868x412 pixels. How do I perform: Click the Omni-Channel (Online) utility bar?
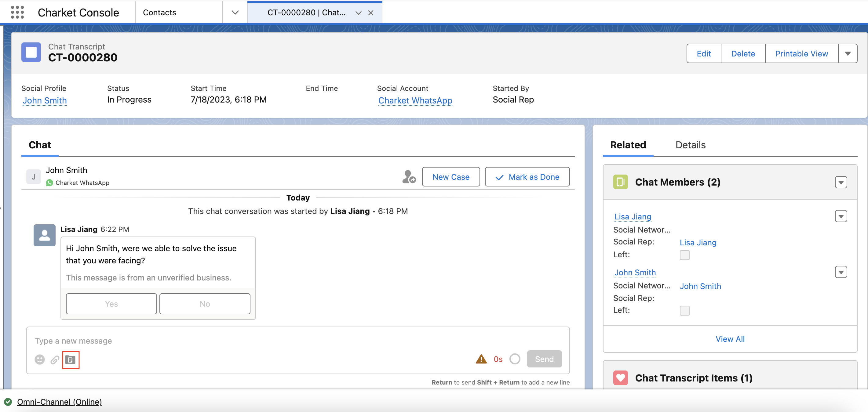coord(59,402)
